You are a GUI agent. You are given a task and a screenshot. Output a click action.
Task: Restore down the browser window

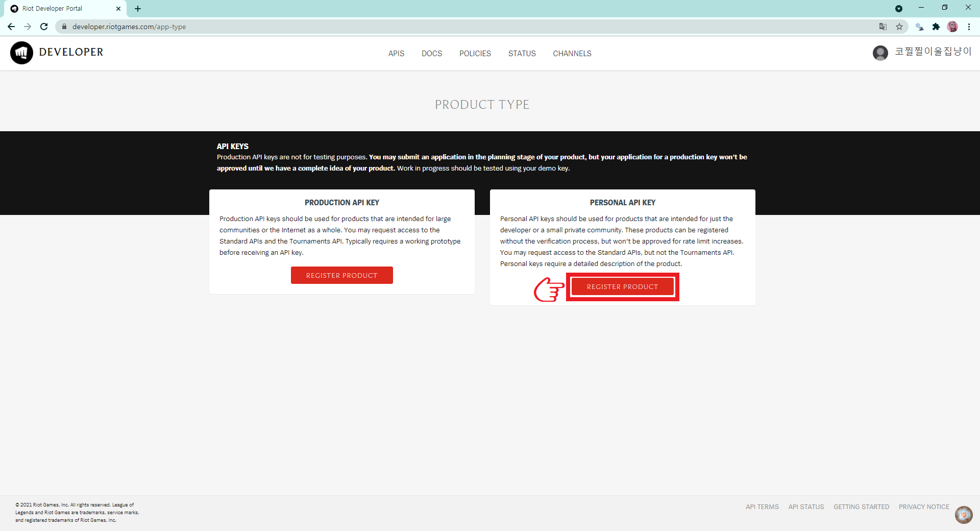[945, 8]
